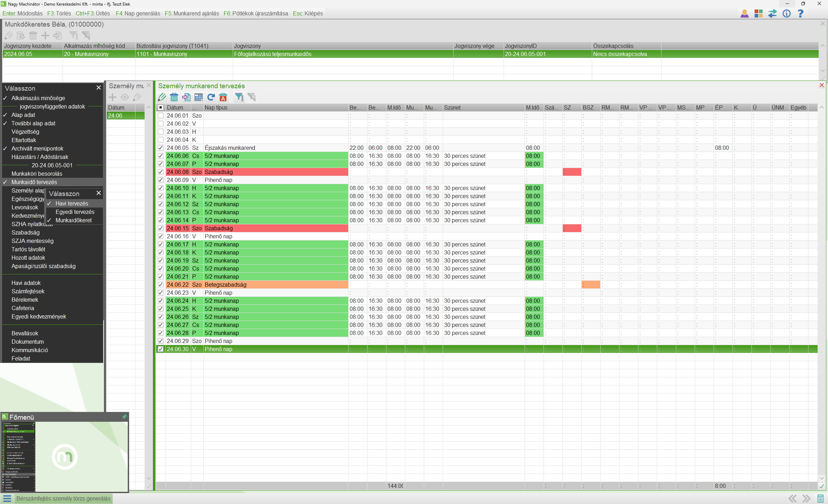Click the red SZ cell on 24.06.15 row

pos(572,228)
